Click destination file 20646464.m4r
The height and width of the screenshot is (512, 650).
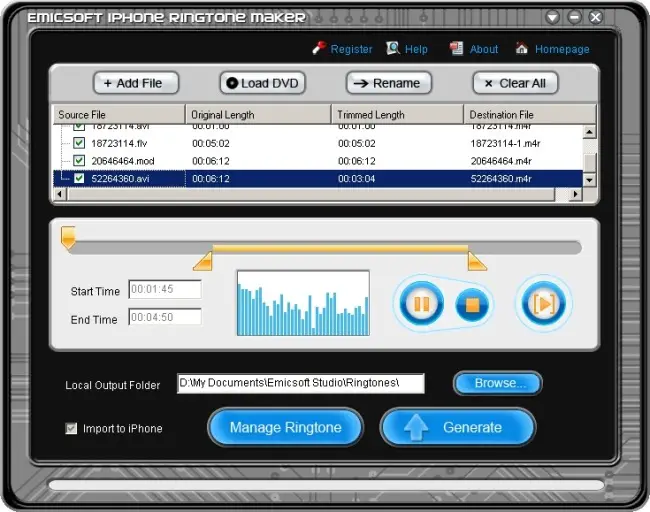501,161
